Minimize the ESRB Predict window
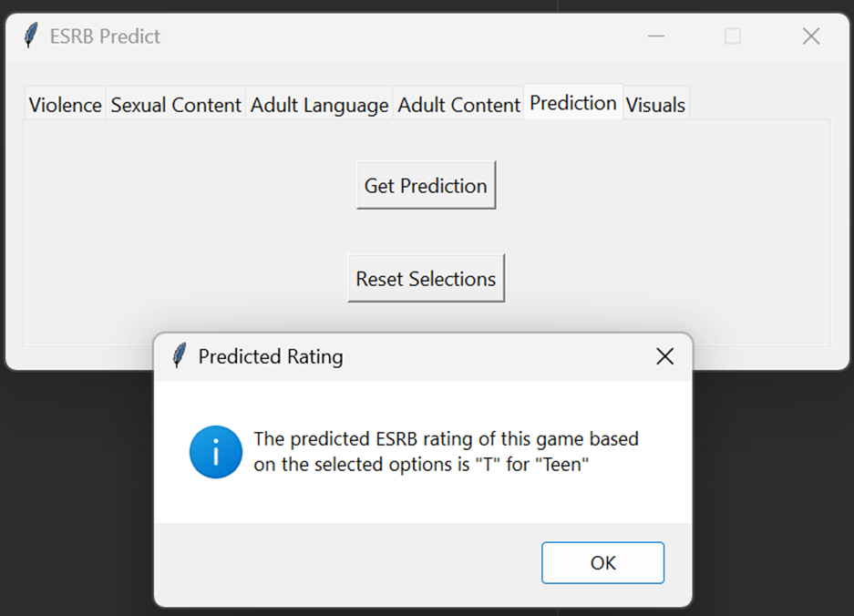The width and height of the screenshot is (854, 616). [655, 36]
